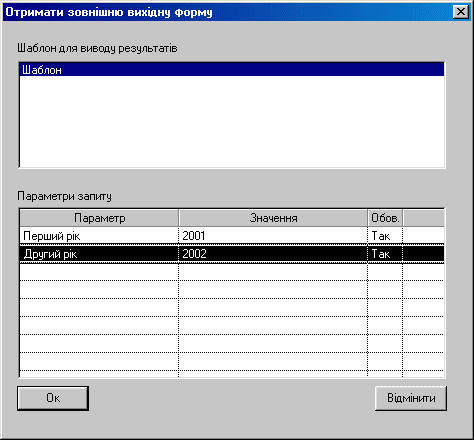Click first empty parameter cell below Другий рік
Image resolution: width=474 pixels, height=440 pixels.
click(99, 272)
